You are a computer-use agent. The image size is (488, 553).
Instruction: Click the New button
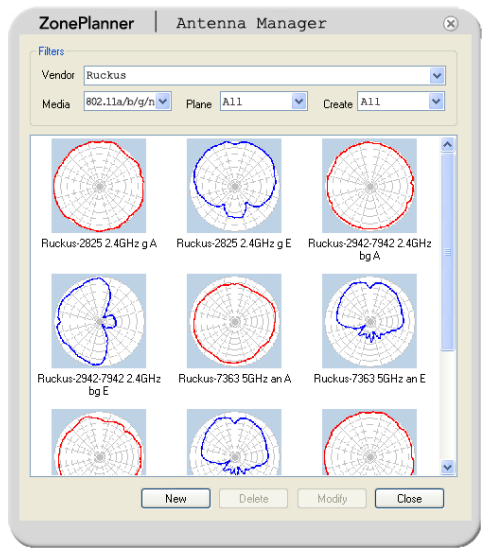tap(176, 498)
